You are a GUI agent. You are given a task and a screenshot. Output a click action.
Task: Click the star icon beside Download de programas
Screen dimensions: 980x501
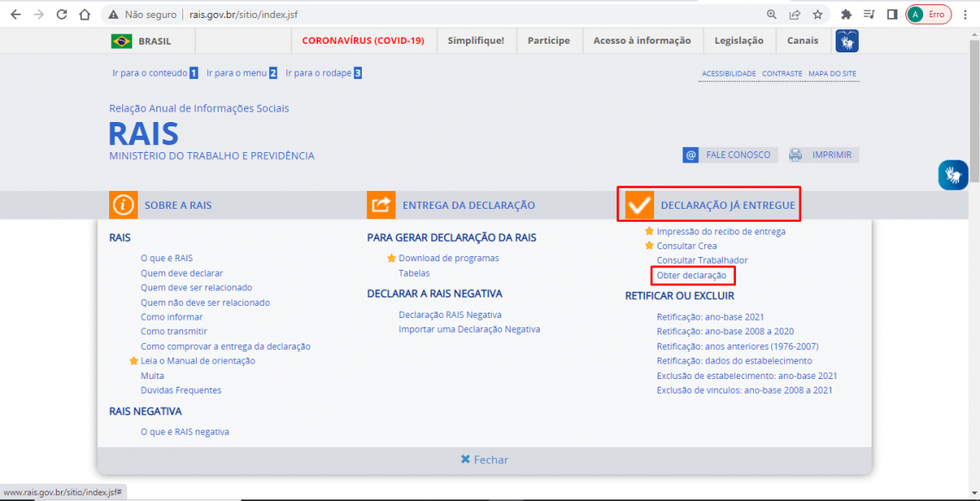coord(392,257)
